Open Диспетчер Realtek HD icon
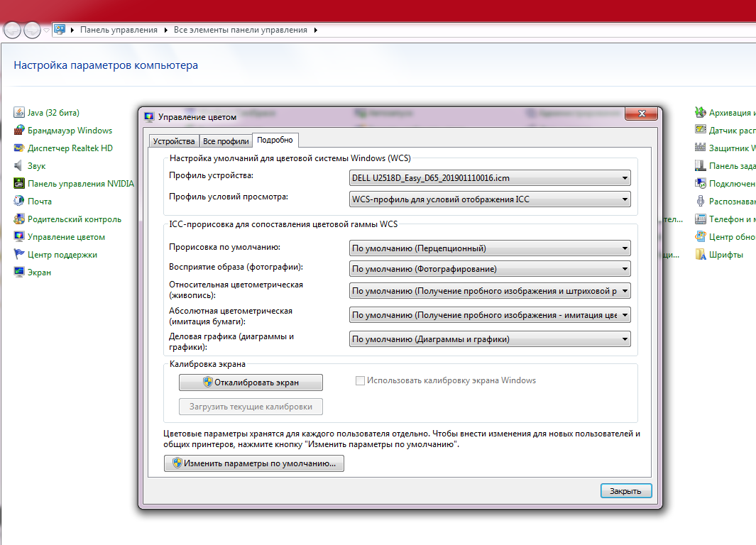The image size is (756, 545). 19,148
